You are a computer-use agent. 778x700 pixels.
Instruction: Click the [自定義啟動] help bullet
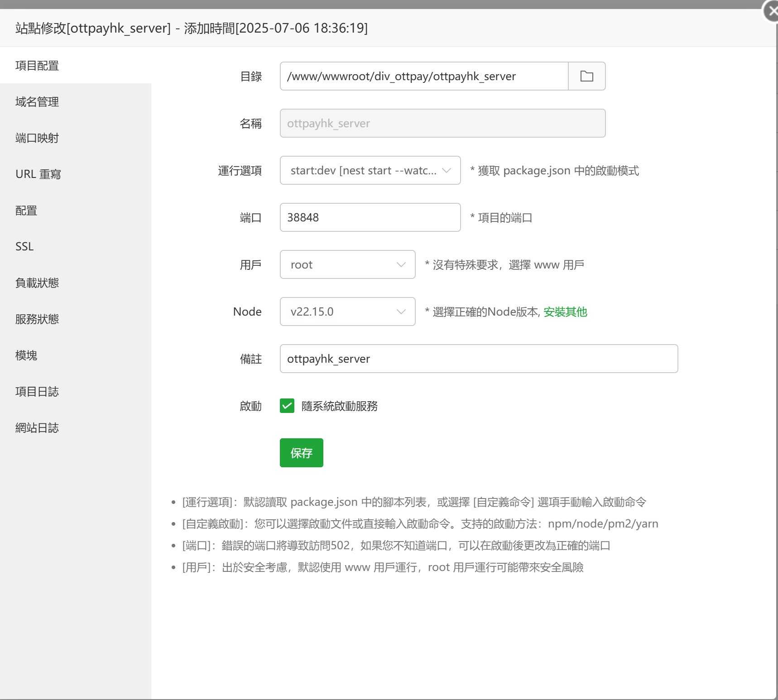coord(420,523)
